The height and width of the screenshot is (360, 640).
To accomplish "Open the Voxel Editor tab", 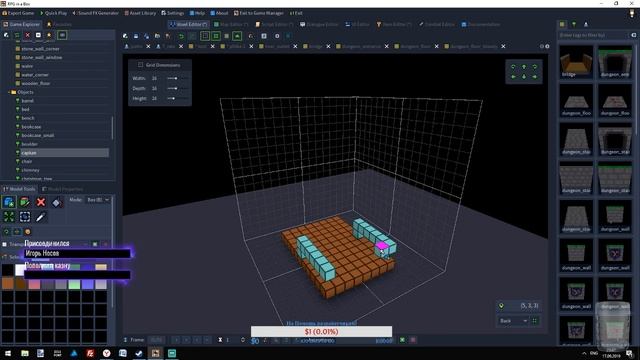I will (x=189, y=24).
